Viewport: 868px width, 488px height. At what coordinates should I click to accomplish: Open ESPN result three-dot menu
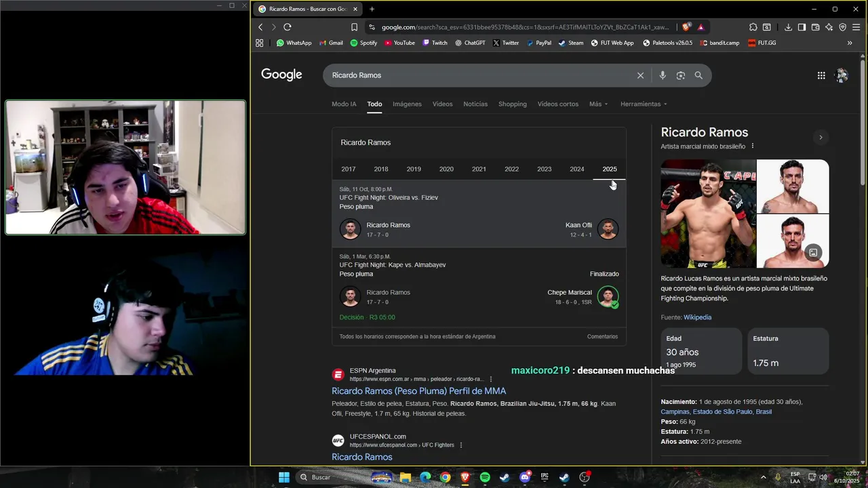point(491,379)
